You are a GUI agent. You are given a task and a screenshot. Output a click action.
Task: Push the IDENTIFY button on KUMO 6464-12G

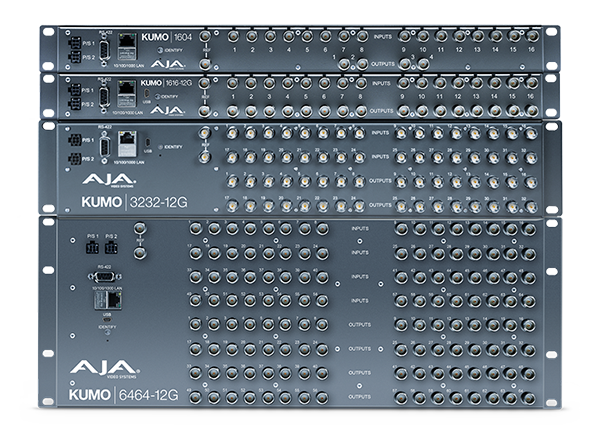point(107,333)
